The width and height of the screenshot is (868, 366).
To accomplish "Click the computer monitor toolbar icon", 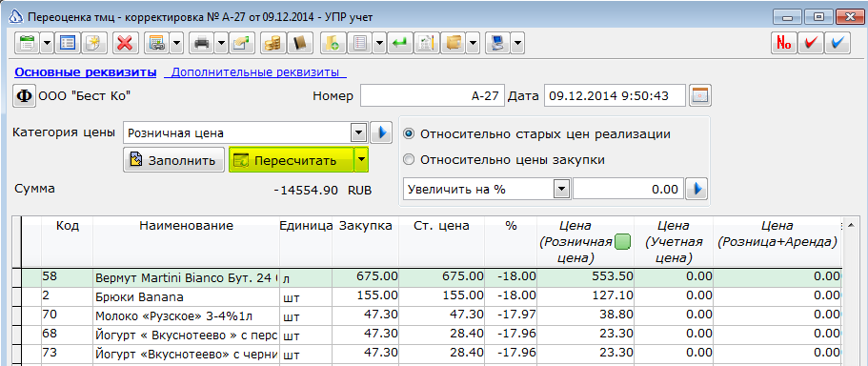I will point(498,43).
